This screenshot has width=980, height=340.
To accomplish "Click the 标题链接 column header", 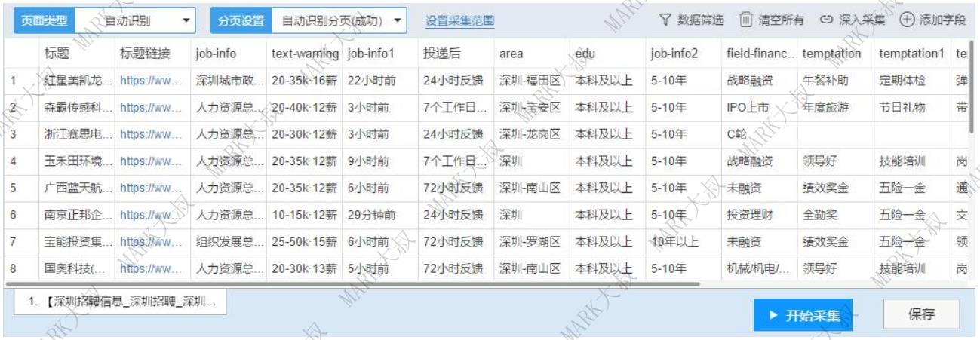I will [x=152, y=54].
